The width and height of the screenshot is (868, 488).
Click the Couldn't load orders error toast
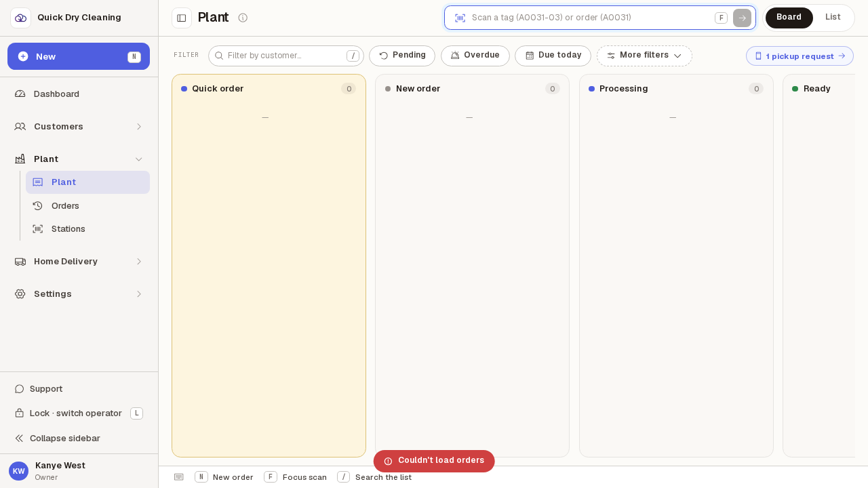pos(434,461)
